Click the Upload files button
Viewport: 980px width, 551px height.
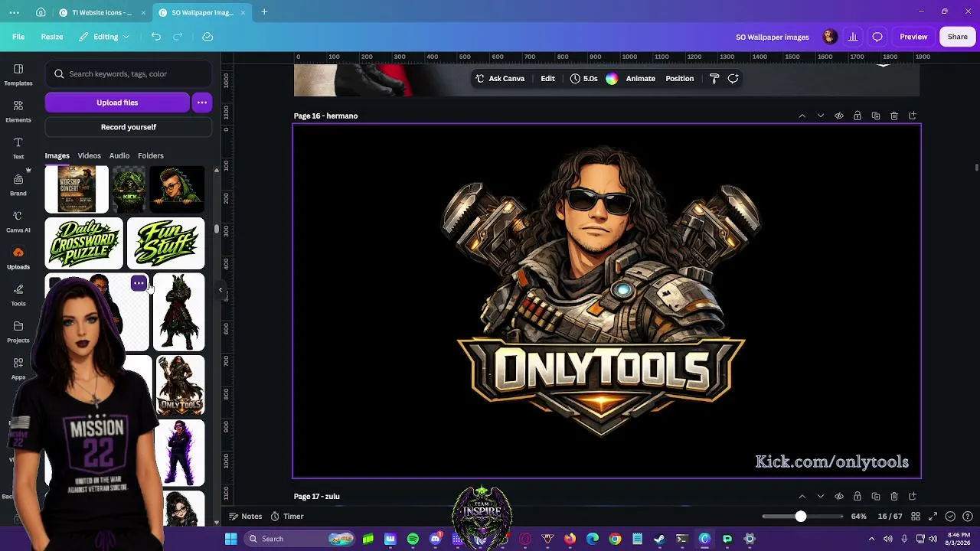click(117, 103)
